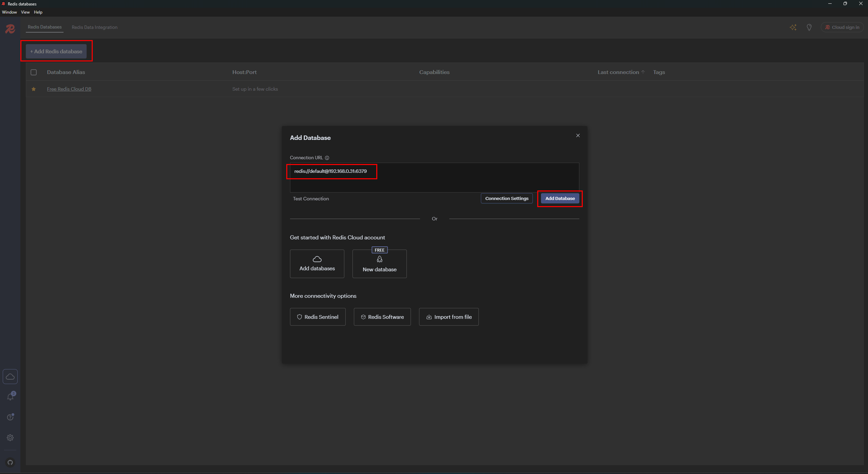Click the FREE New database card
The image size is (868, 474).
tap(380, 264)
